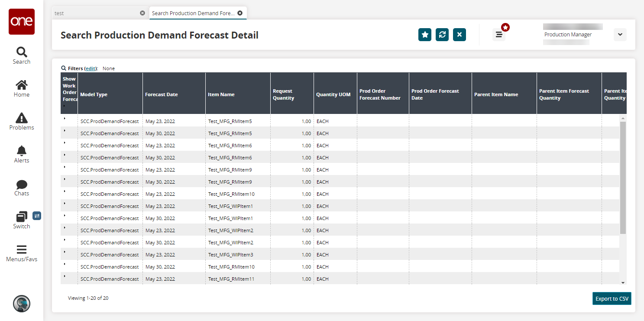This screenshot has height=321, width=644.
Task: Close the 'test' tab with its X icon
Action: coord(142,13)
